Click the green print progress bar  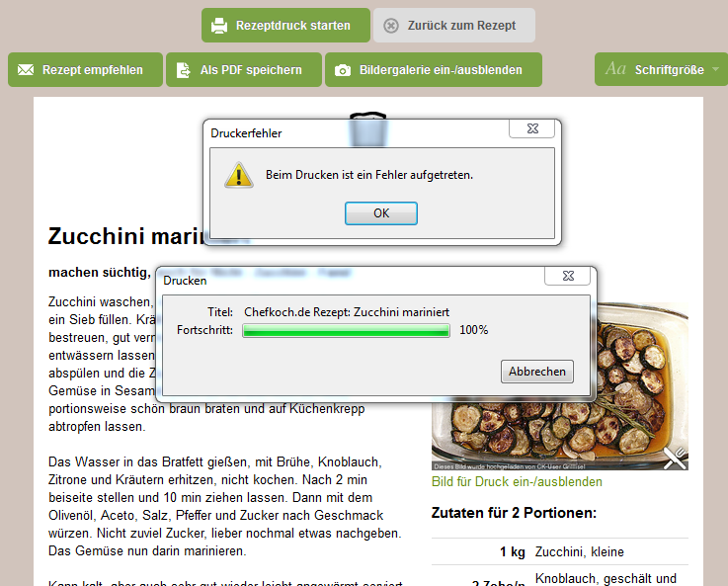click(x=346, y=331)
